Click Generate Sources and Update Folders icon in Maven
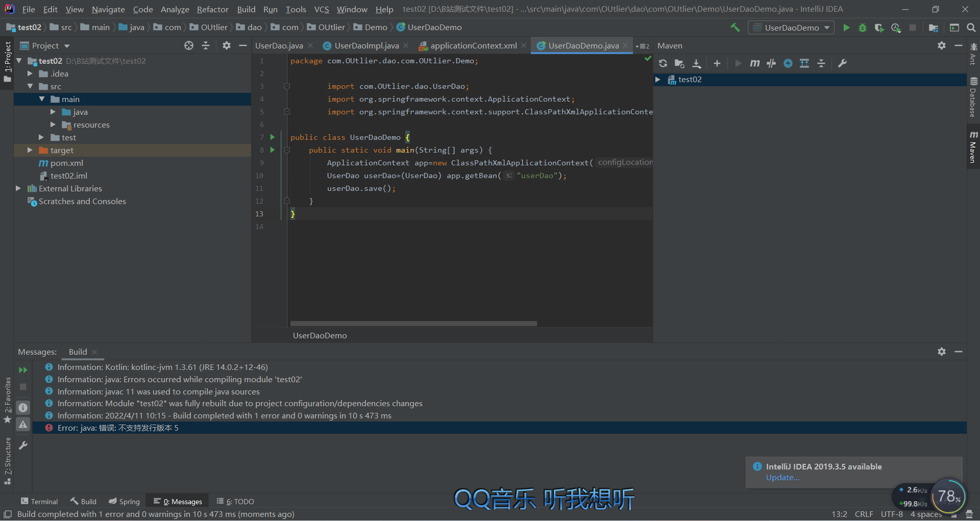Image resolution: width=980 pixels, height=521 pixels. pyautogui.click(x=679, y=63)
